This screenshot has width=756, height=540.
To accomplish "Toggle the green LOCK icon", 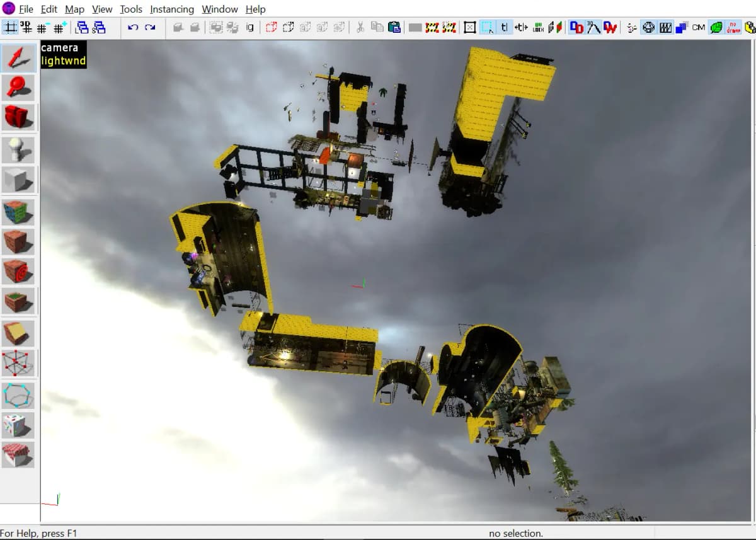I will point(538,27).
